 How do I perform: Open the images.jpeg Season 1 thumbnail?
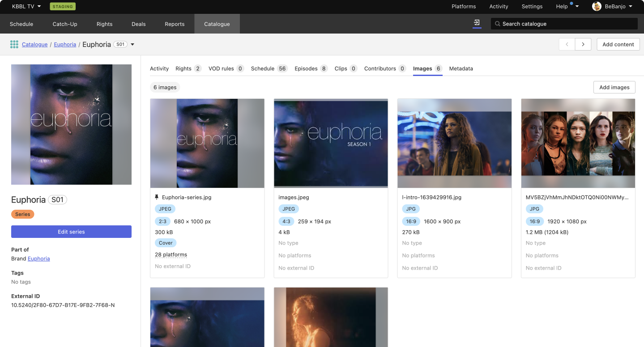(331, 143)
